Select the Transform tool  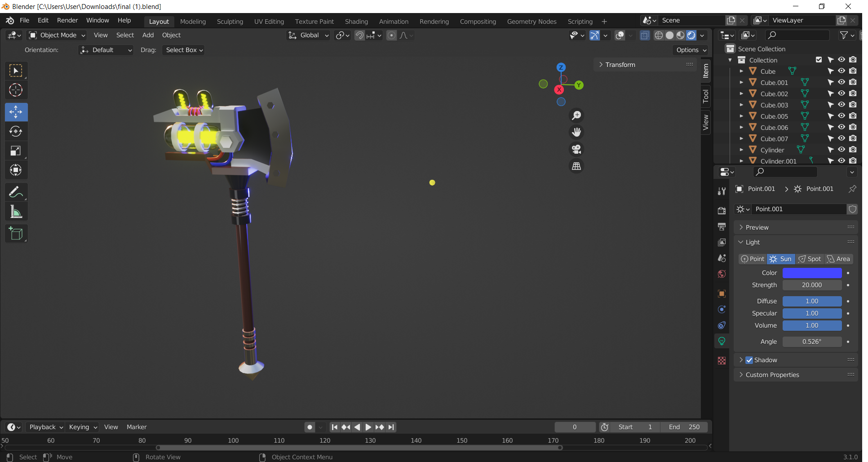[16, 170]
